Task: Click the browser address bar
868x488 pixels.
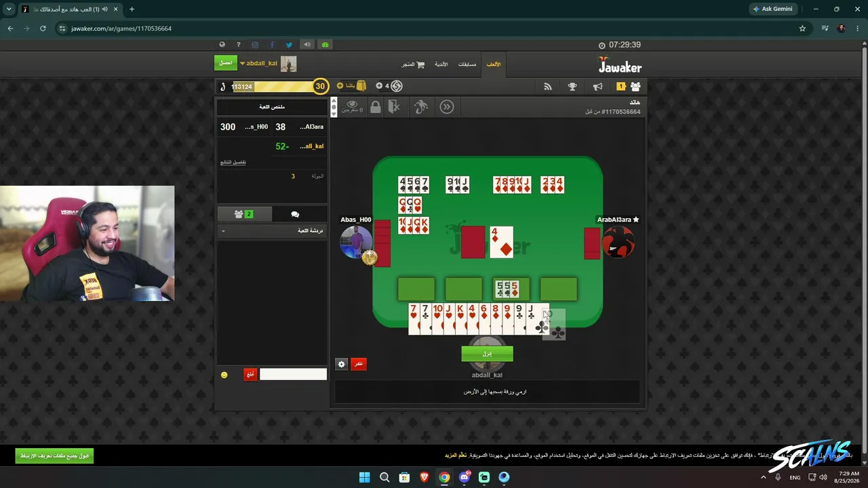Action: [x=427, y=28]
